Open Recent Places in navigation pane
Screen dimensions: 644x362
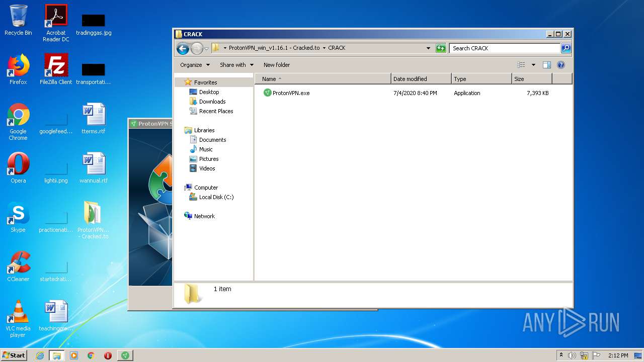coord(216,111)
